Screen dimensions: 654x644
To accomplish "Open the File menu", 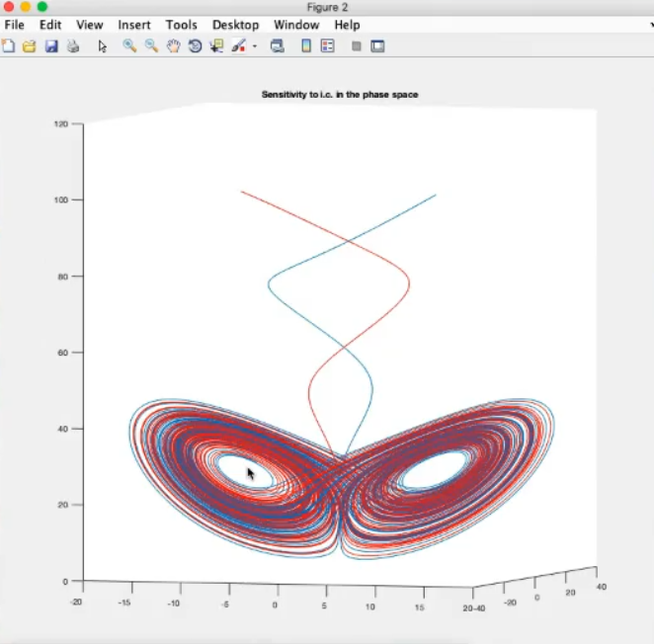I will pyautogui.click(x=15, y=25).
